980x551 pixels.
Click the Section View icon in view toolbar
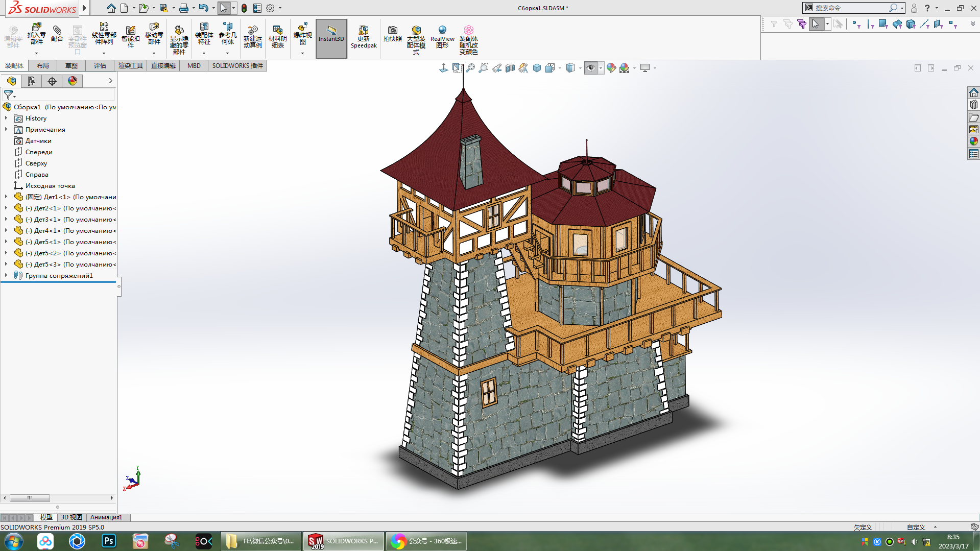coord(510,68)
